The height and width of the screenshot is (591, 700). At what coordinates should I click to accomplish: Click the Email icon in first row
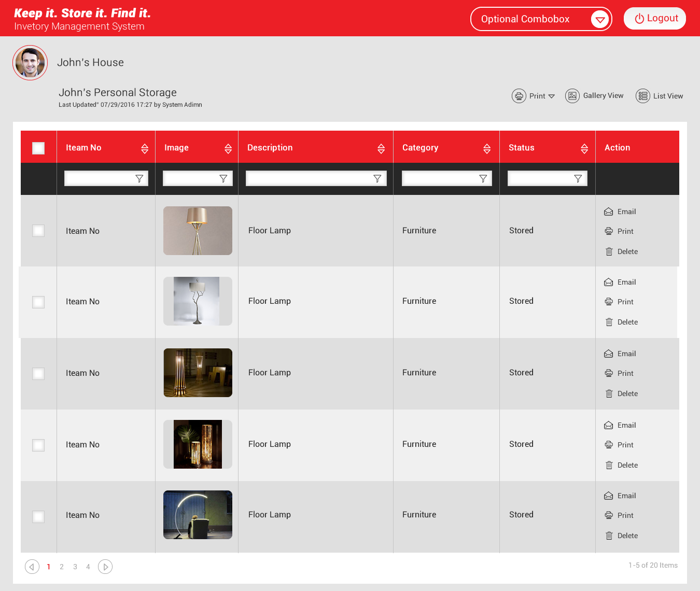[x=609, y=212]
